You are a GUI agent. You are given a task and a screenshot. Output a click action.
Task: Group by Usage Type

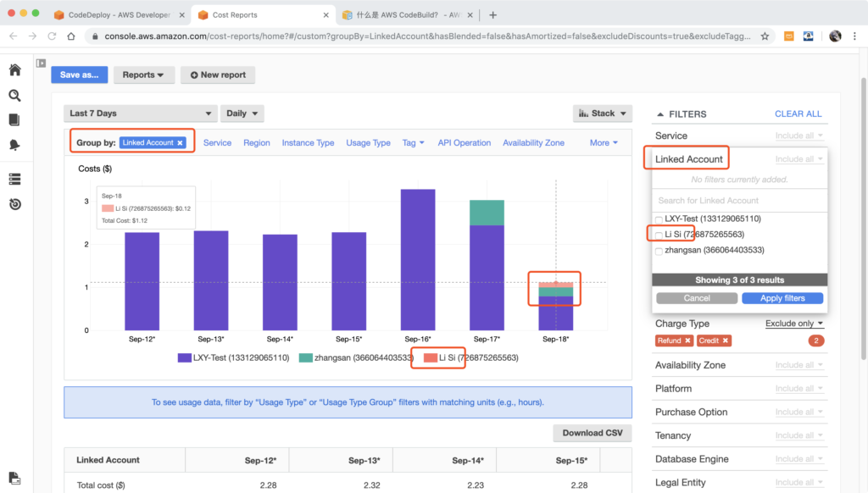368,143
